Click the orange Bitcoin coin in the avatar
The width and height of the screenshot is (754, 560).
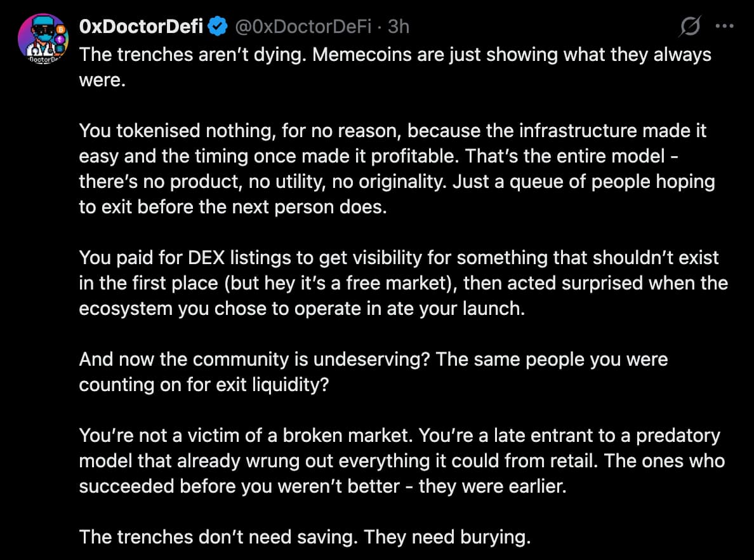tap(62, 30)
